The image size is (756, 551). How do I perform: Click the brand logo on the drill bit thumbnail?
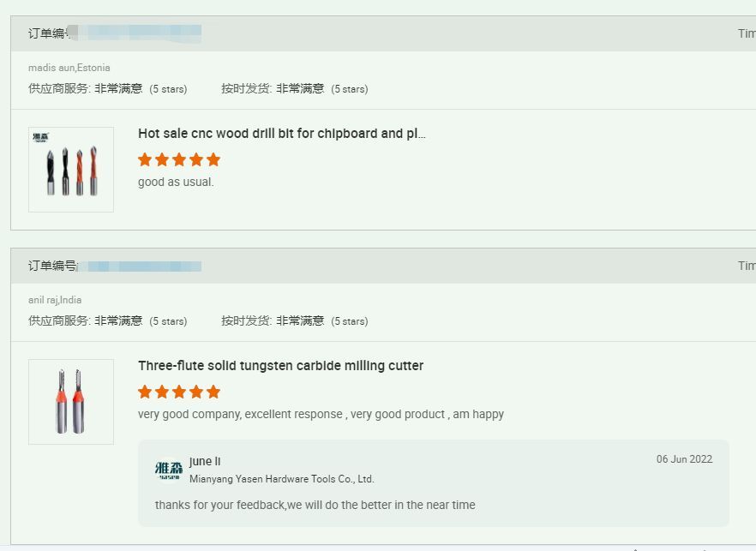(41, 137)
